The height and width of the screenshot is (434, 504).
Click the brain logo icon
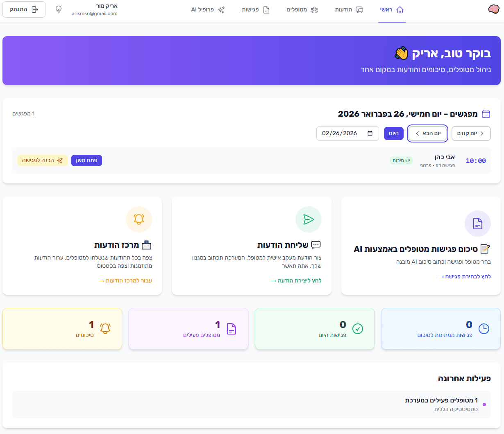pyautogui.click(x=494, y=9)
